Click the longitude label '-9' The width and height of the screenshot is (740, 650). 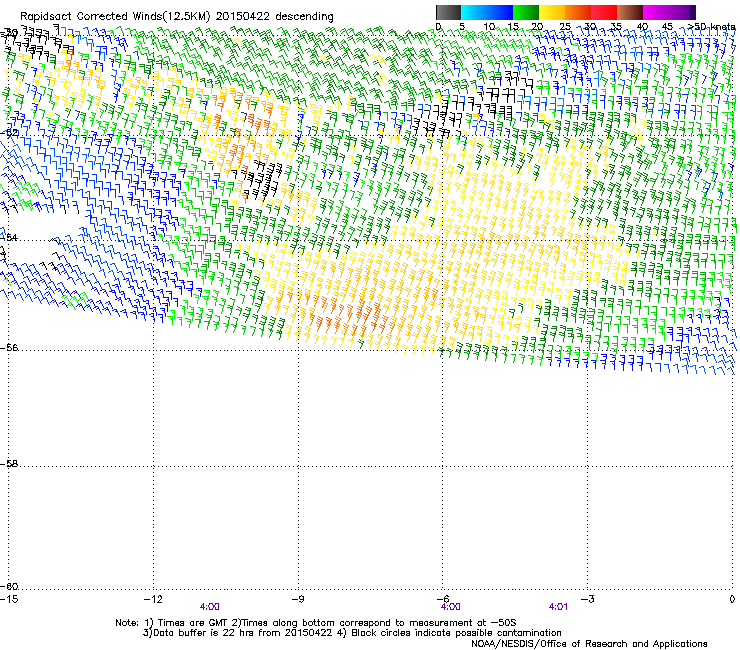(x=298, y=599)
